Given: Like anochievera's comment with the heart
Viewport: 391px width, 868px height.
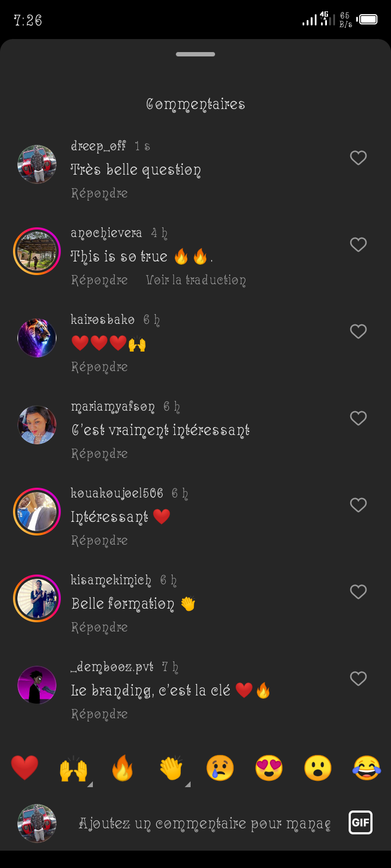Looking at the screenshot, I should 358,245.
